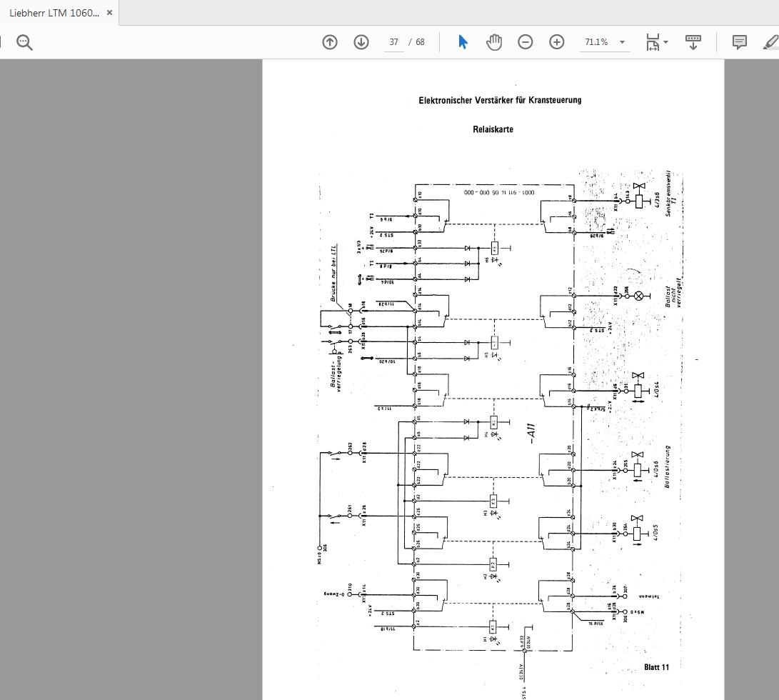
Task: Close the Liebherr LTM 1060 document tab
Action: (x=109, y=12)
